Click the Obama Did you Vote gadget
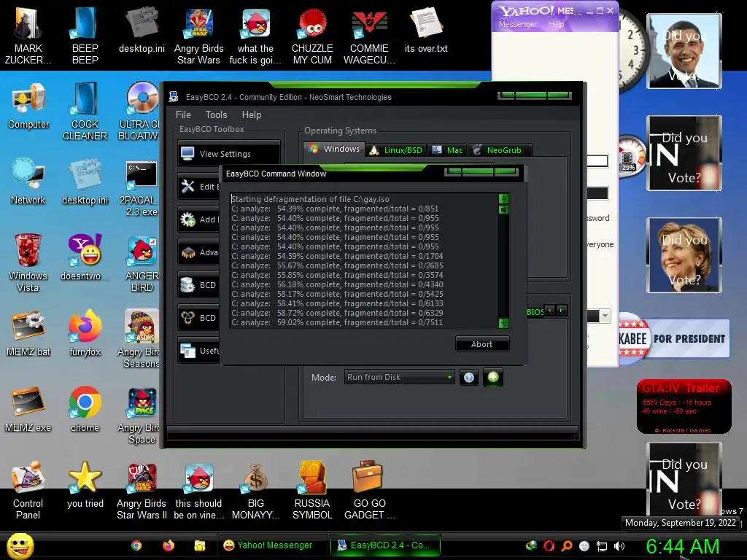Image resolution: width=747 pixels, height=560 pixels. pyautogui.click(x=684, y=51)
